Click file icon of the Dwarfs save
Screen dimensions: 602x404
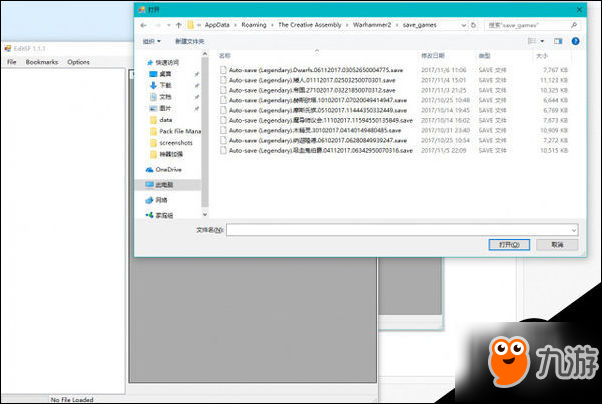(x=223, y=70)
